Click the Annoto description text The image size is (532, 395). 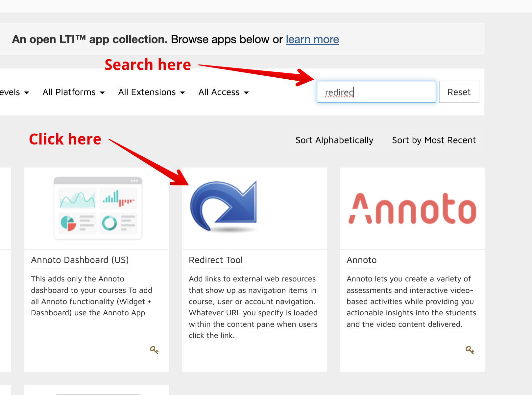(411, 301)
